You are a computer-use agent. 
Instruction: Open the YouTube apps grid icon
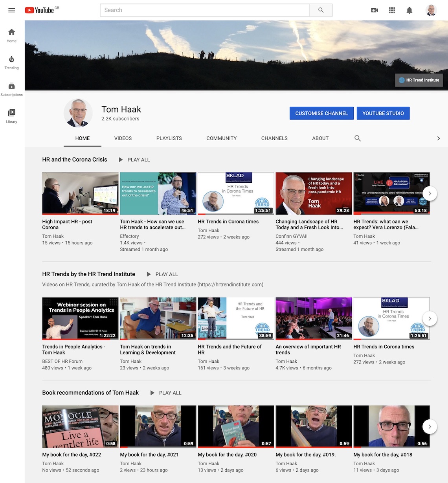392,10
